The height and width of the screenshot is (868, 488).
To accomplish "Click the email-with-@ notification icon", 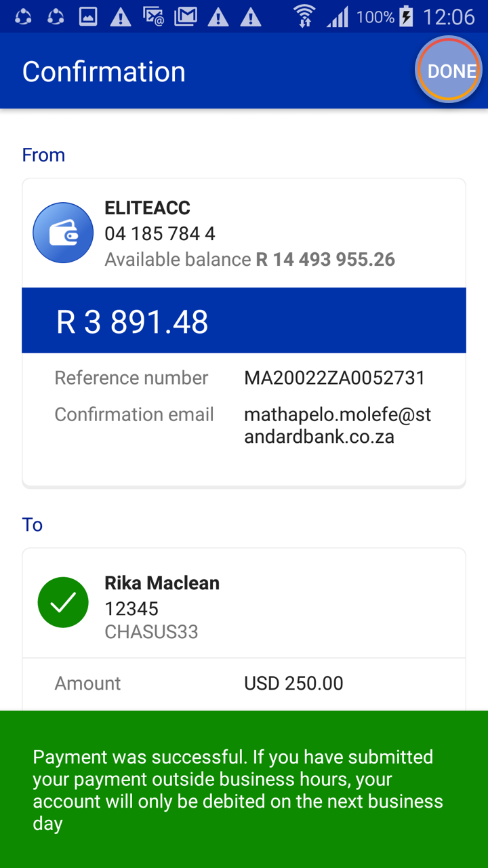I will tap(153, 16).
